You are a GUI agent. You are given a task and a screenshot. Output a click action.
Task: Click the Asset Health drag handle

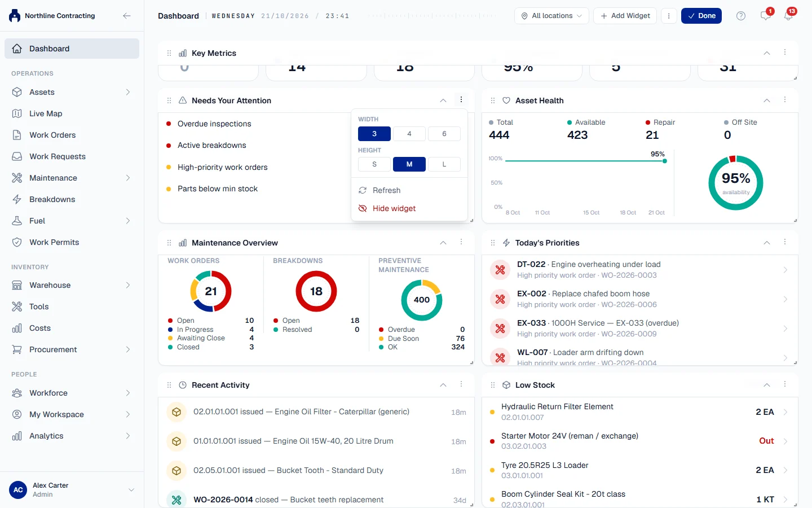click(x=493, y=100)
